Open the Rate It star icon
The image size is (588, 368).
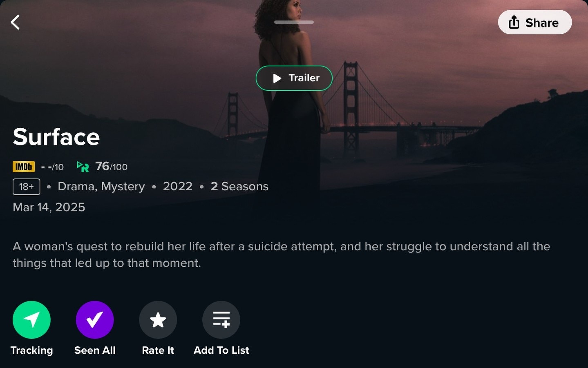tap(158, 320)
